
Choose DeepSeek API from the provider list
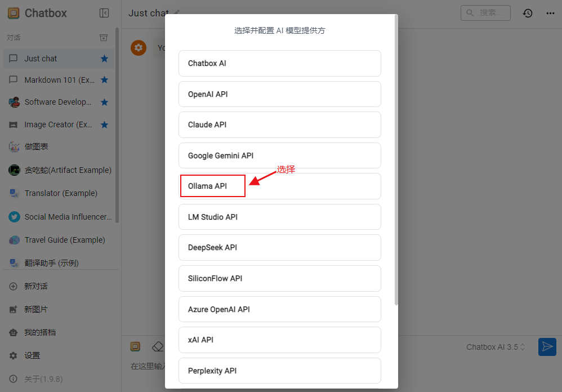click(x=279, y=247)
